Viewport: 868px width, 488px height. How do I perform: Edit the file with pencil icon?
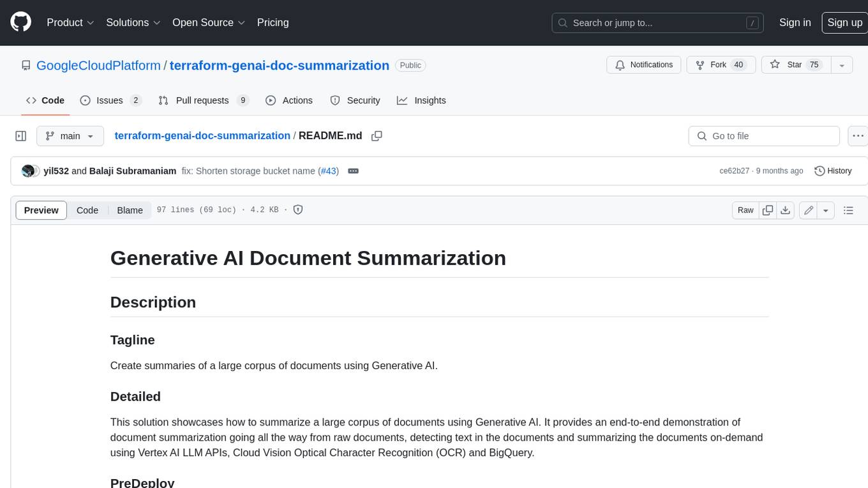click(809, 210)
